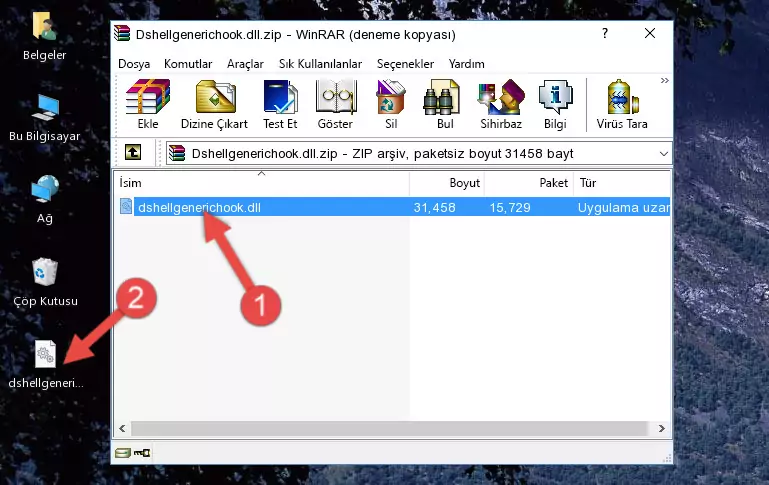Start Virüs Tara virus scan

coord(622,104)
